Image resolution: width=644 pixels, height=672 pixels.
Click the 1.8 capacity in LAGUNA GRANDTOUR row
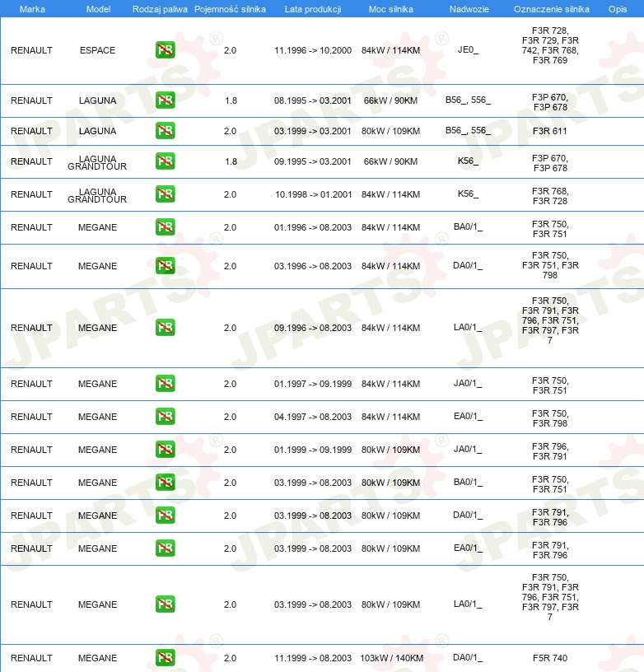tap(231, 161)
